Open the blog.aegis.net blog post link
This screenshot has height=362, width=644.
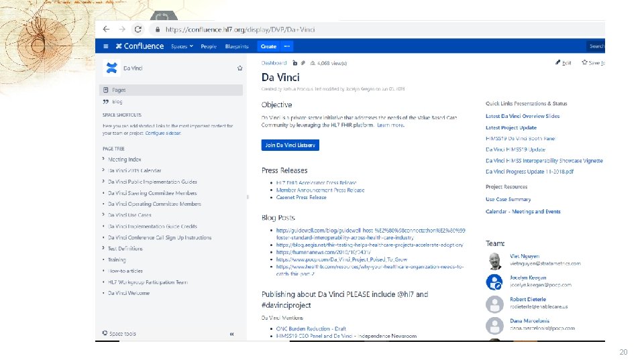(x=370, y=245)
